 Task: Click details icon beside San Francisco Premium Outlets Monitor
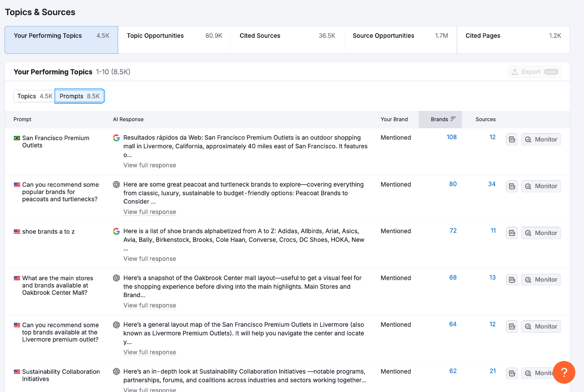pos(512,140)
